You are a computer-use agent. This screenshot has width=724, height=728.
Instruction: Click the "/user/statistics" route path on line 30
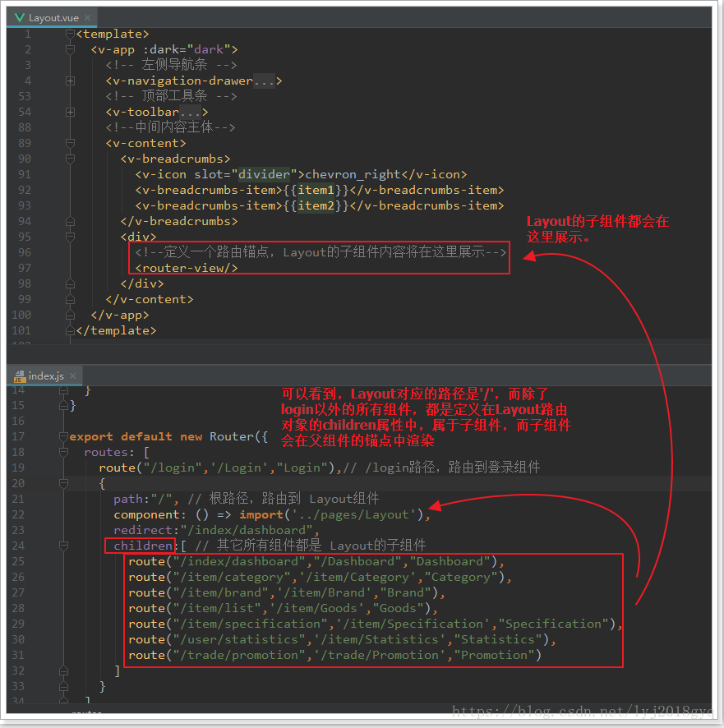tap(238, 639)
